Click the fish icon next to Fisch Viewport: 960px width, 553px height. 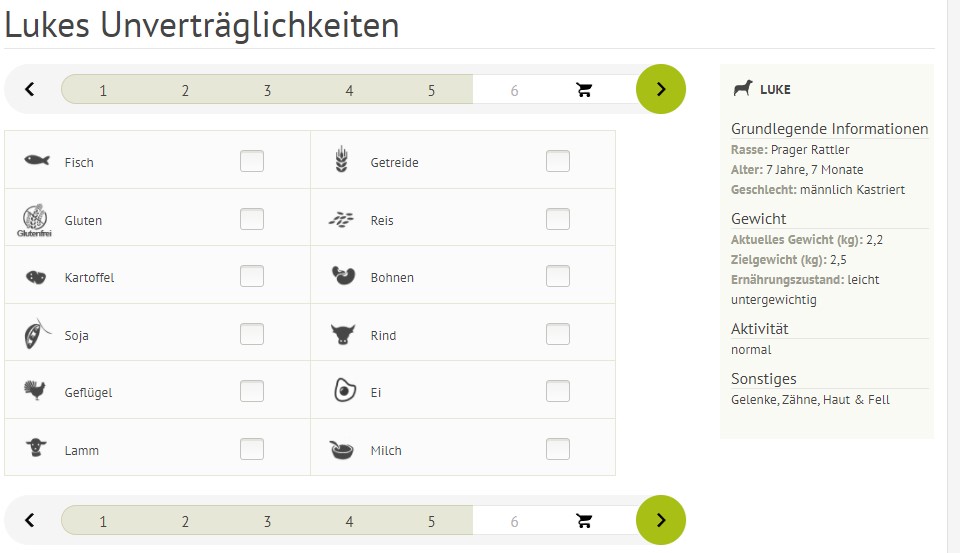(37, 160)
